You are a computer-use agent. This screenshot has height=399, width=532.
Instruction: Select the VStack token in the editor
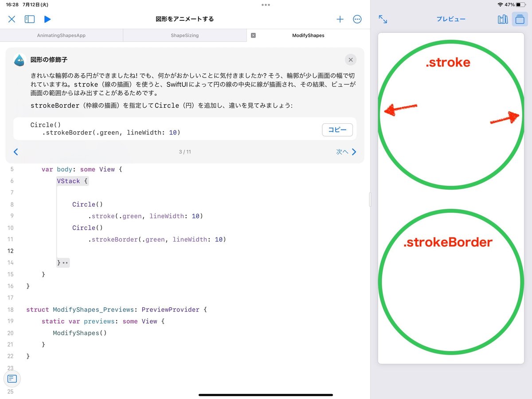click(68, 181)
